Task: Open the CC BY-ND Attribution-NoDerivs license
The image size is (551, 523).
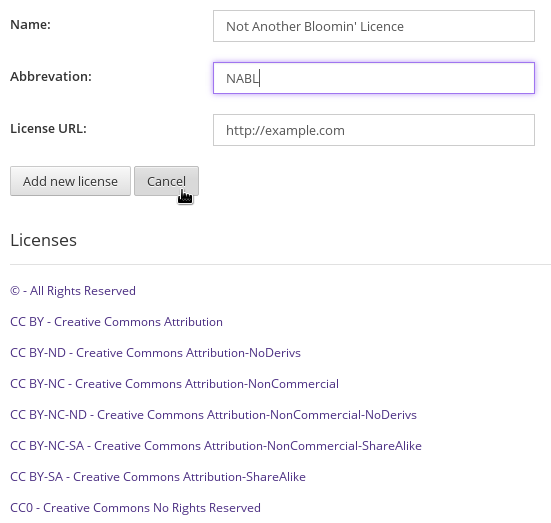Action: click(x=155, y=353)
